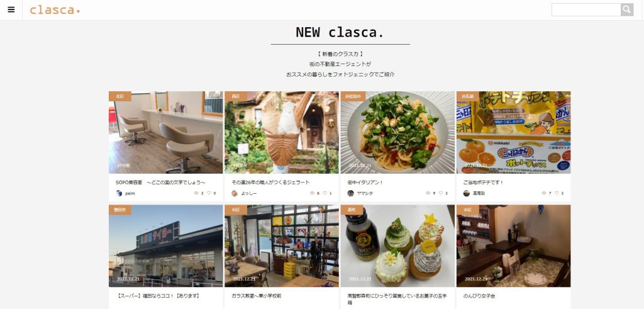Click the clasca. logo
The height and width of the screenshot is (309, 644).
55,10
